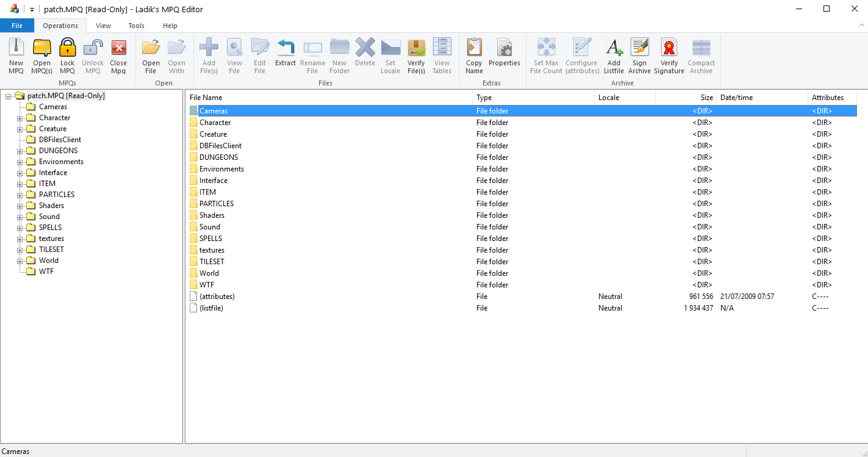Sort by the Size column header
The height and width of the screenshot is (457, 868).
pos(686,98)
